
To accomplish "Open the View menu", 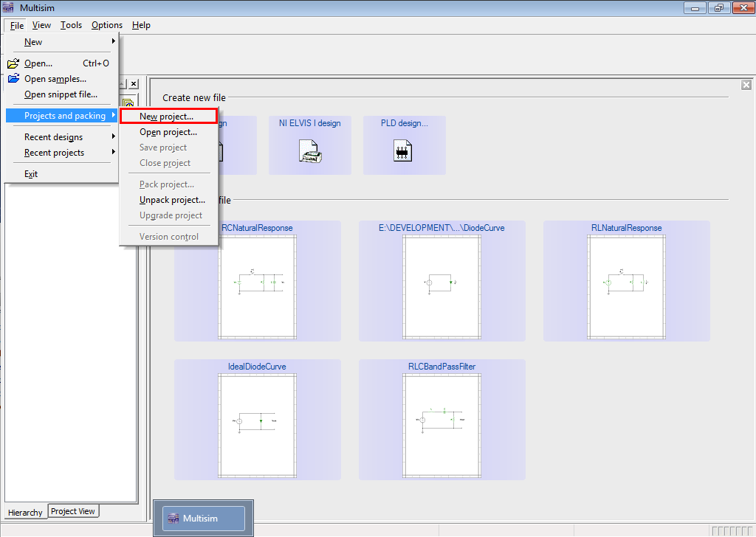I will 41,25.
